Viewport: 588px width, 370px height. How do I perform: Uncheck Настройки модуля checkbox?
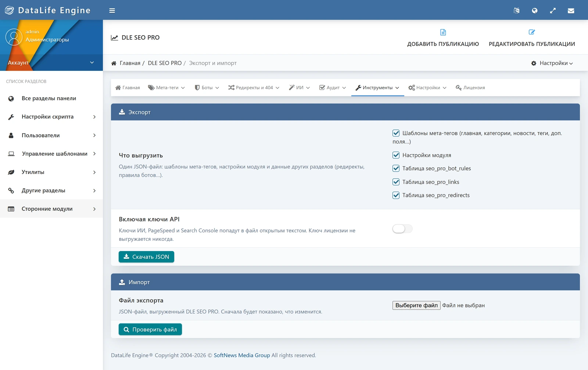396,155
